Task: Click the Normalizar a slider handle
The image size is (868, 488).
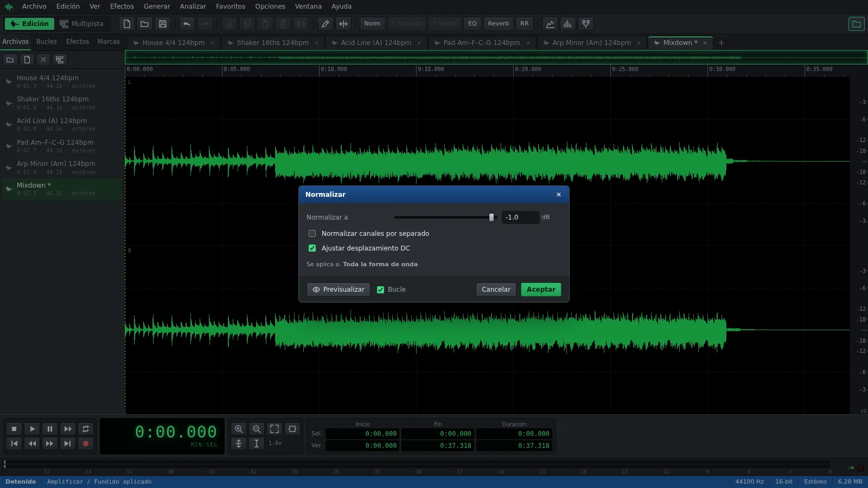Action: pyautogui.click(x=492, y=217)
